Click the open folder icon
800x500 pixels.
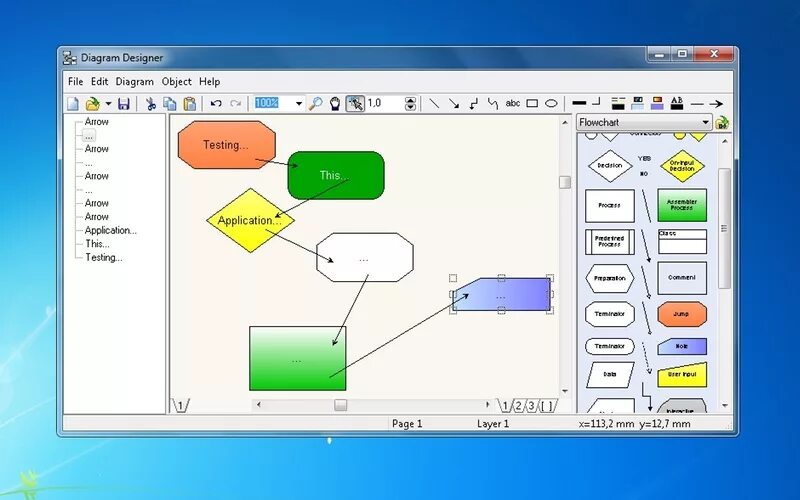point(93,104)
